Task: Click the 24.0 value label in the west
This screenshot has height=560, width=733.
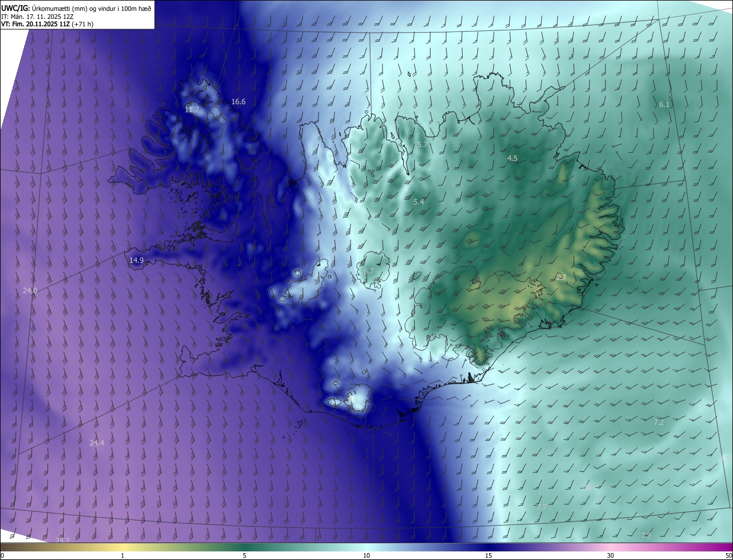Action: pyautogui.click(x=30, y=291)
